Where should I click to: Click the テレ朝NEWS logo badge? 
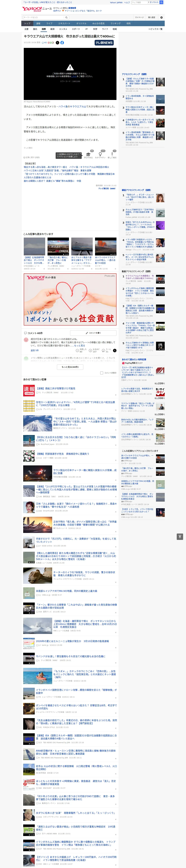click(x=104, y=43)
